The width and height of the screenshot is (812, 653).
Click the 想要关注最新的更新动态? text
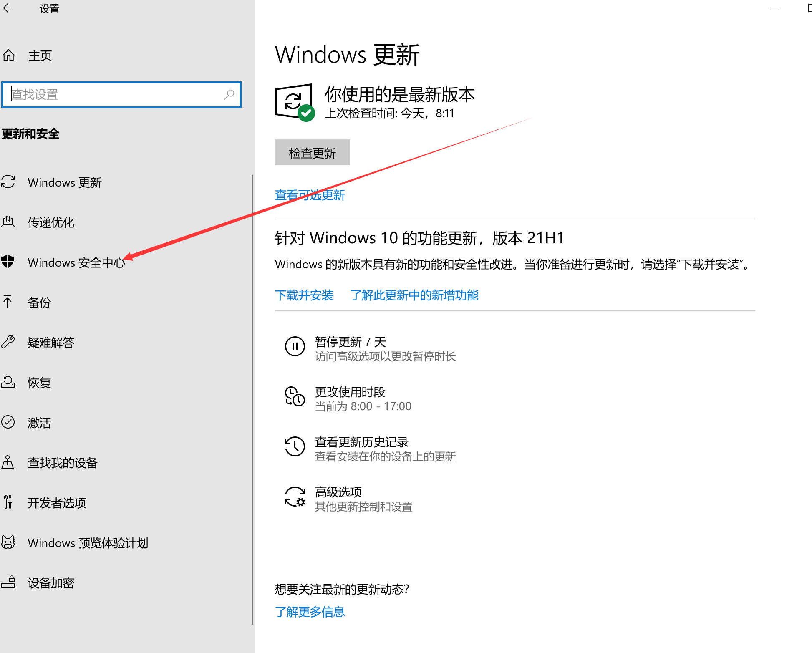coord(342,589)
